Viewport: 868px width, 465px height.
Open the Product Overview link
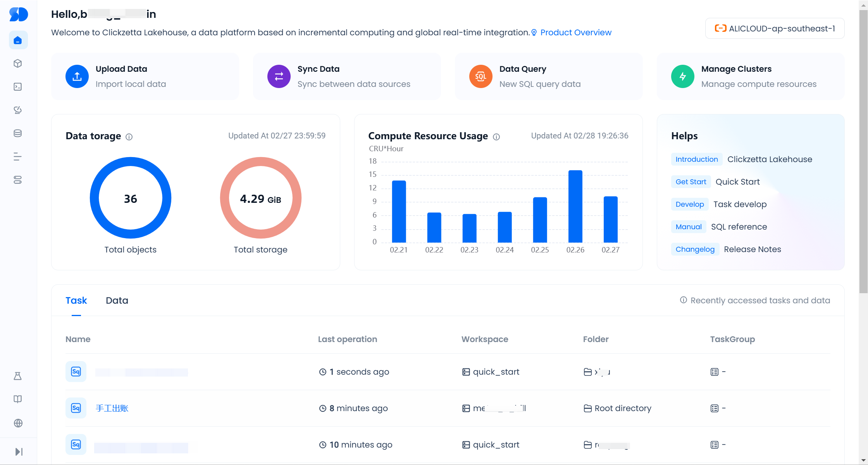pos(575,33)
